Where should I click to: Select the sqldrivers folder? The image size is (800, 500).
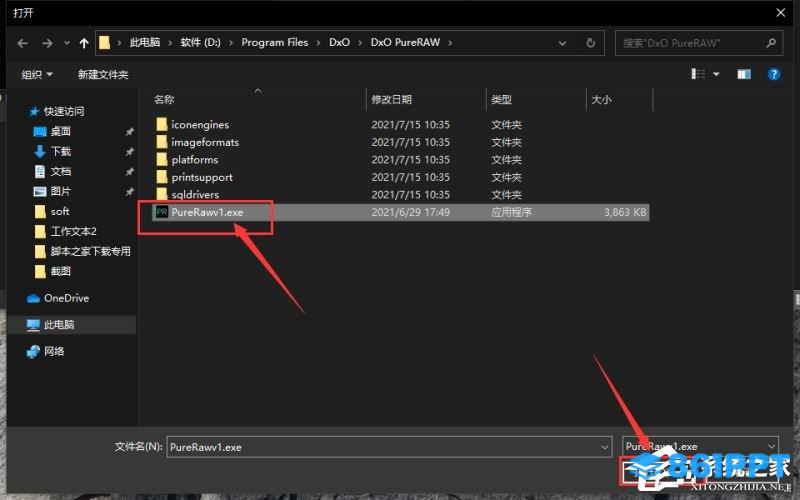tap(195, 194)
